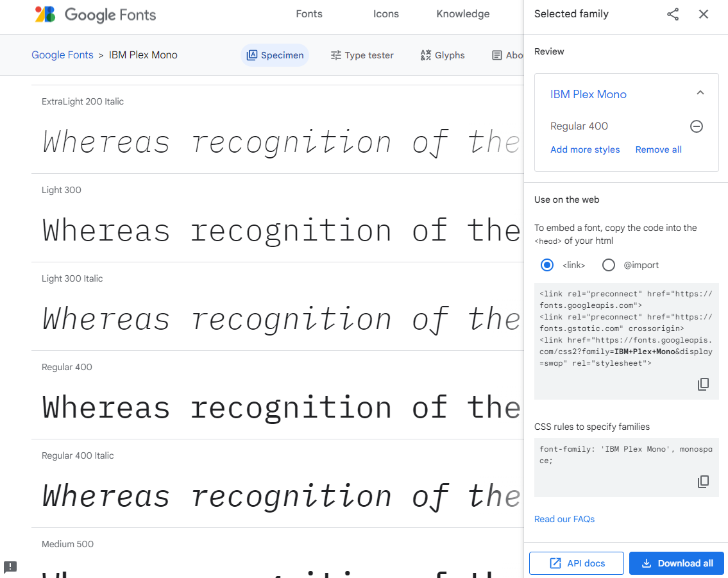Click Remove all link
The image size is (728, 578).
(658, 149)
